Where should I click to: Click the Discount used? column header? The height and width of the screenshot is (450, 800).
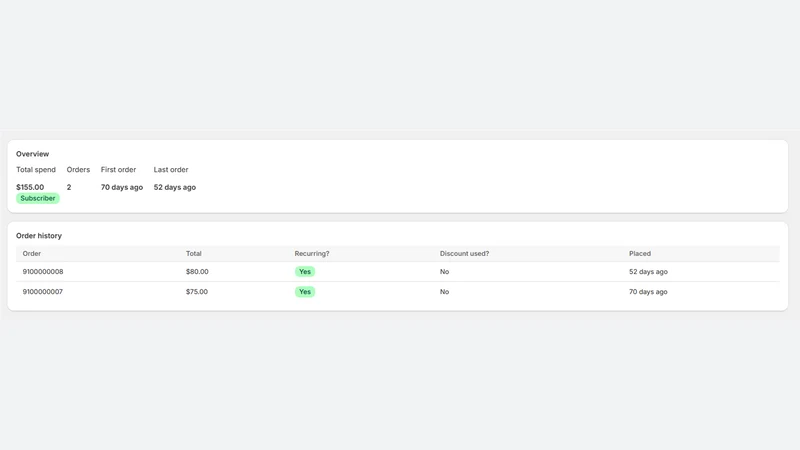[x=464, y=254]
